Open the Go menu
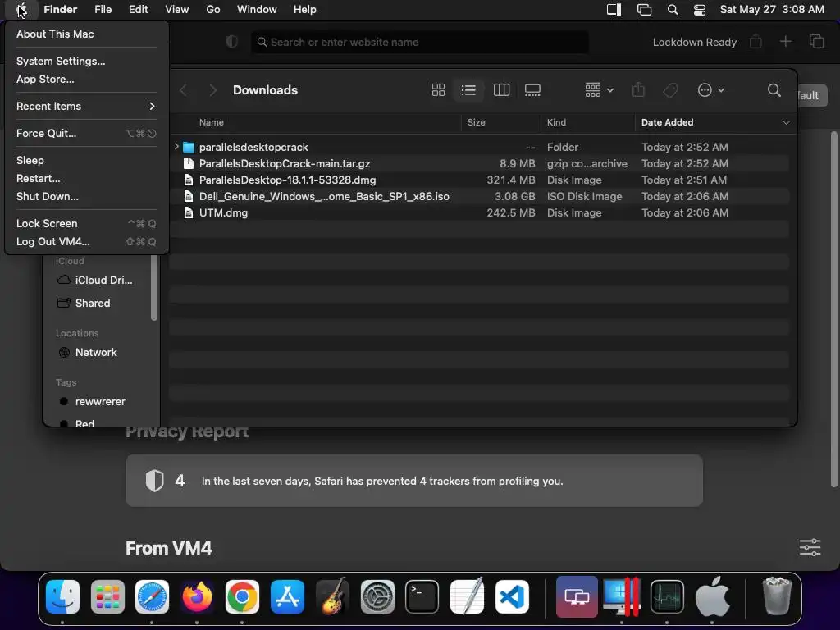 (213, 10)
